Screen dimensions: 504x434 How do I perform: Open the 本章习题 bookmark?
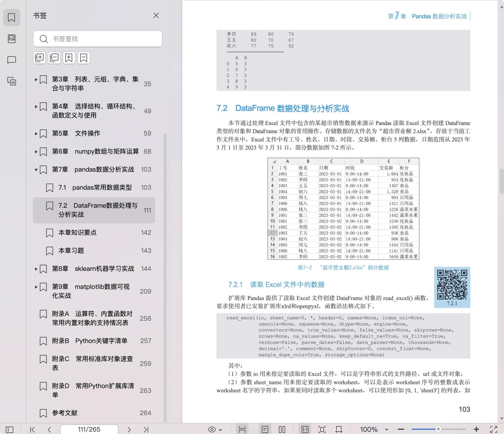click(94, 251)
